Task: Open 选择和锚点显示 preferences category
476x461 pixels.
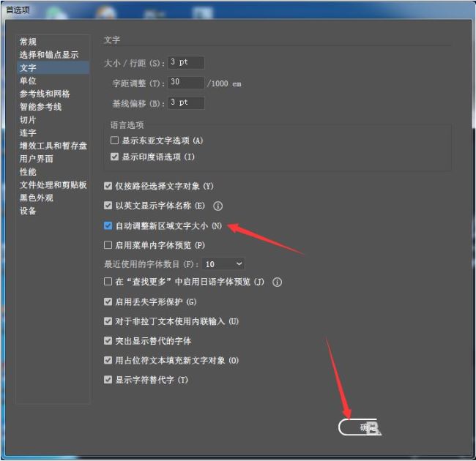Action: (49, 55)
